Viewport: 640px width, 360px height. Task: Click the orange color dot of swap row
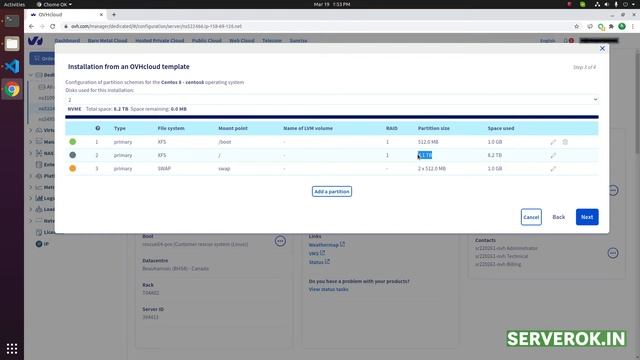point(73,168)
